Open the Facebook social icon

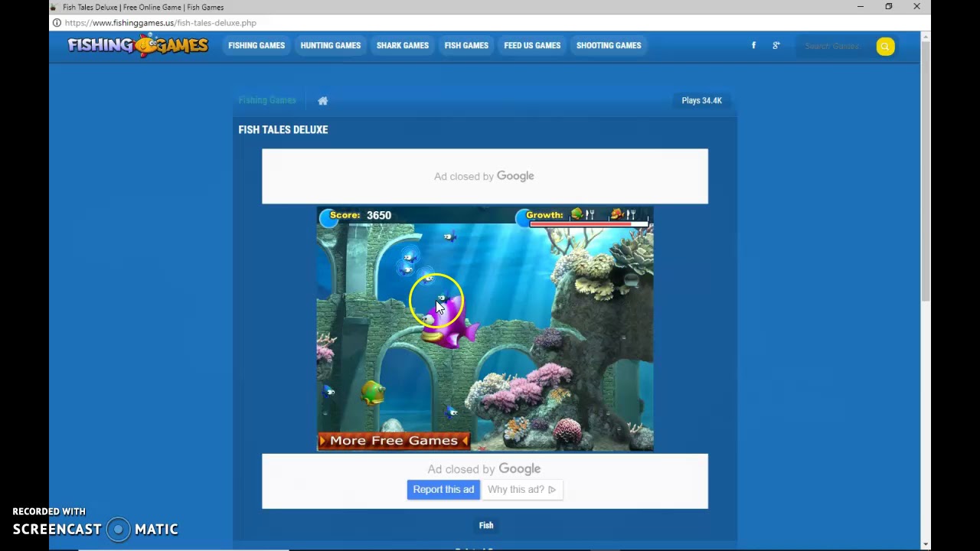pyautogui.click(x=753, y=46)
